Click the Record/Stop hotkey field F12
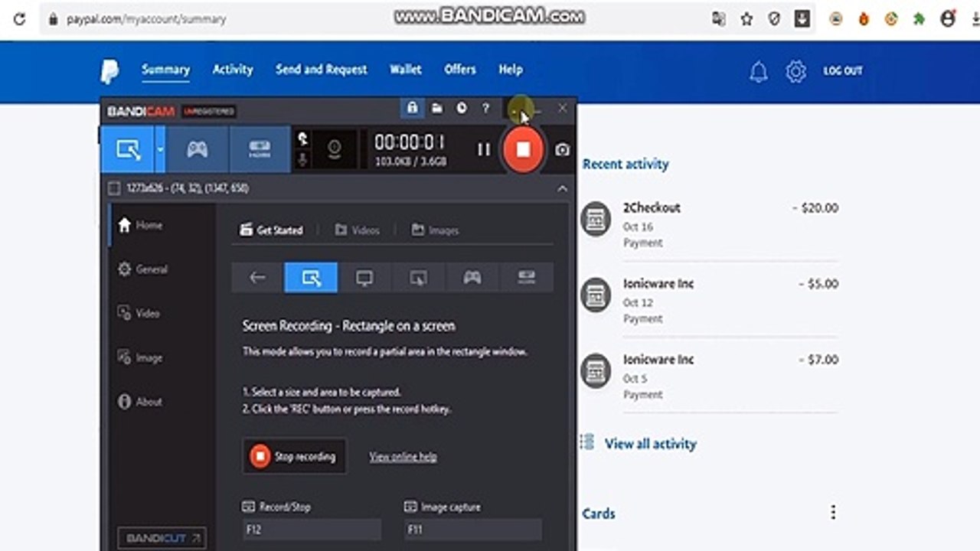The image size is (980, 551). click(312, 530)
